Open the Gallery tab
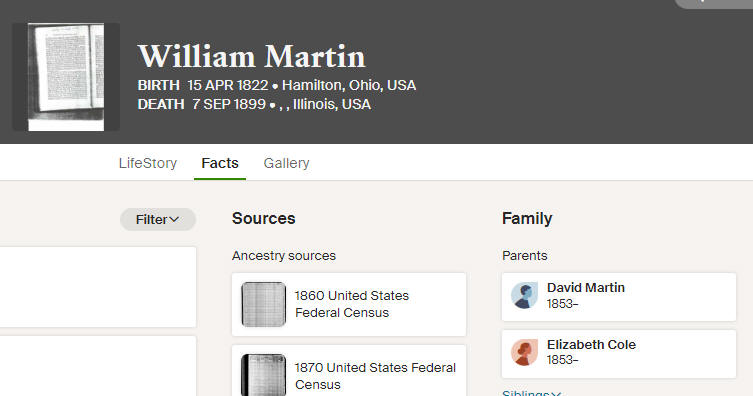 pyautogui.click(x=286, y=163)
